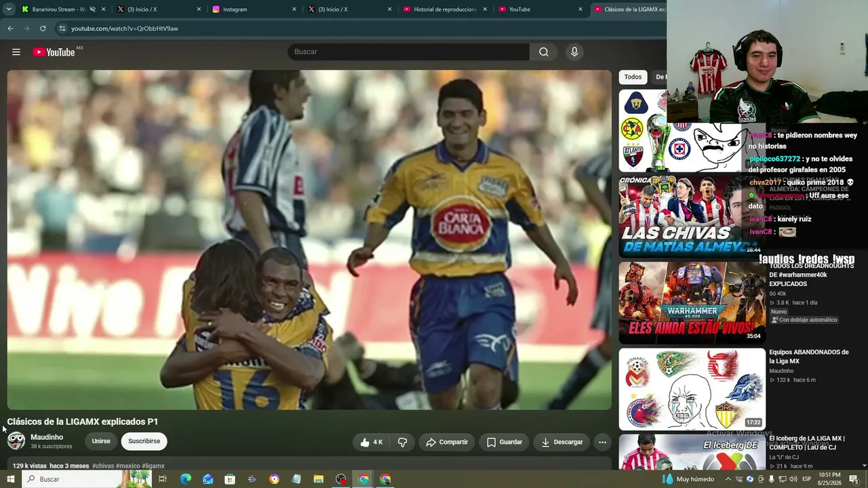868x488 pixels.
Task: Open the notepad app on the taskbar
Action: point(296,479)
